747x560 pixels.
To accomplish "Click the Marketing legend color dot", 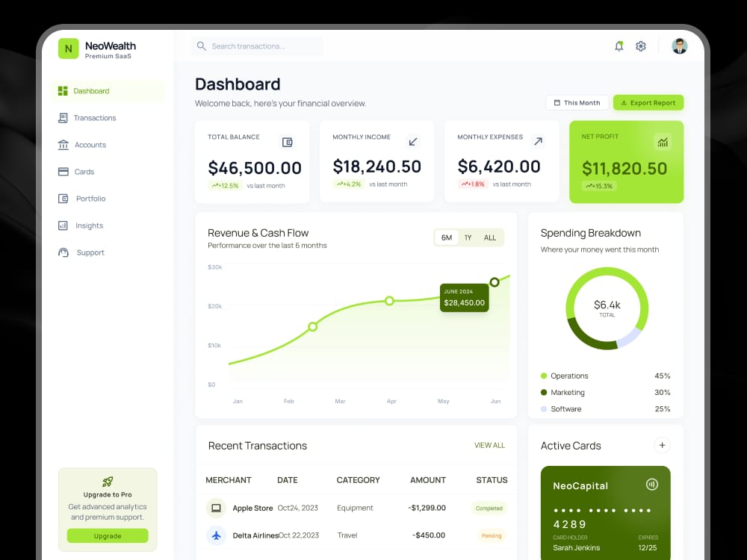I will pos(544,393).
